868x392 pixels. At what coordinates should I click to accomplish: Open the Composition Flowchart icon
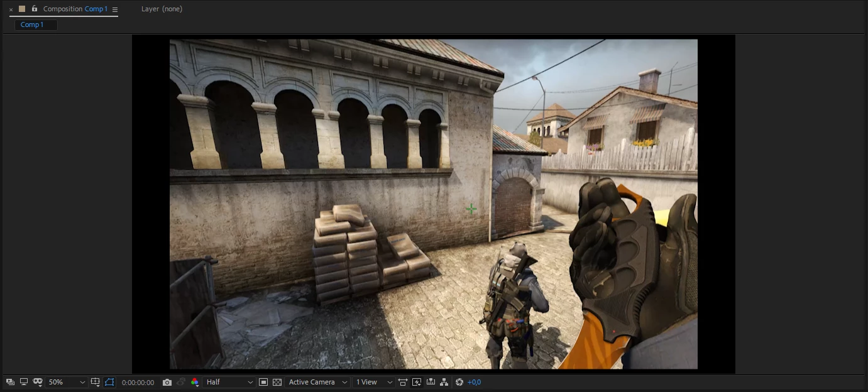coord(444,382)
